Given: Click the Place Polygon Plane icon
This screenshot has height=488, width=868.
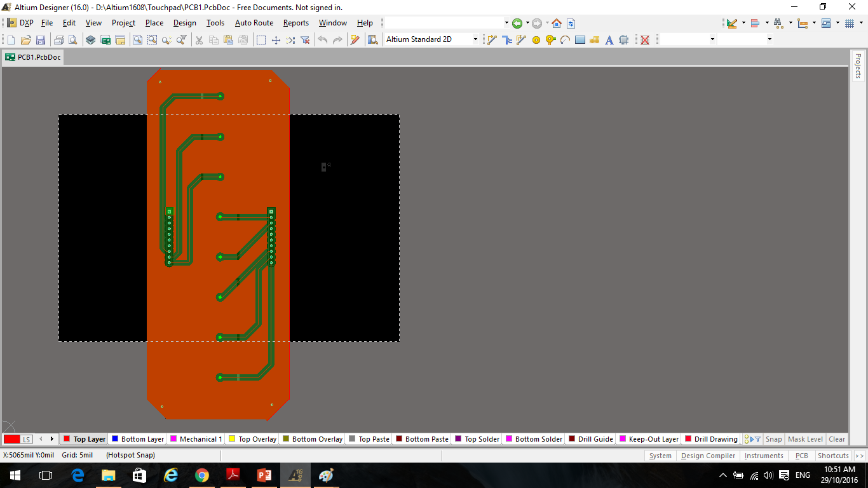Looking at the screenshot, I should tap(594, 40).
